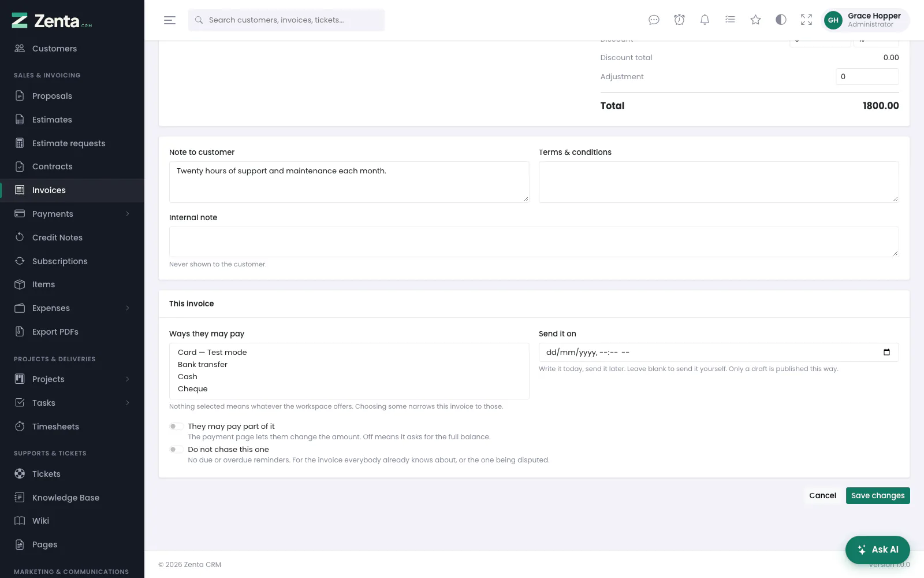Enable Do not chase this one toggle

(176, 450)
